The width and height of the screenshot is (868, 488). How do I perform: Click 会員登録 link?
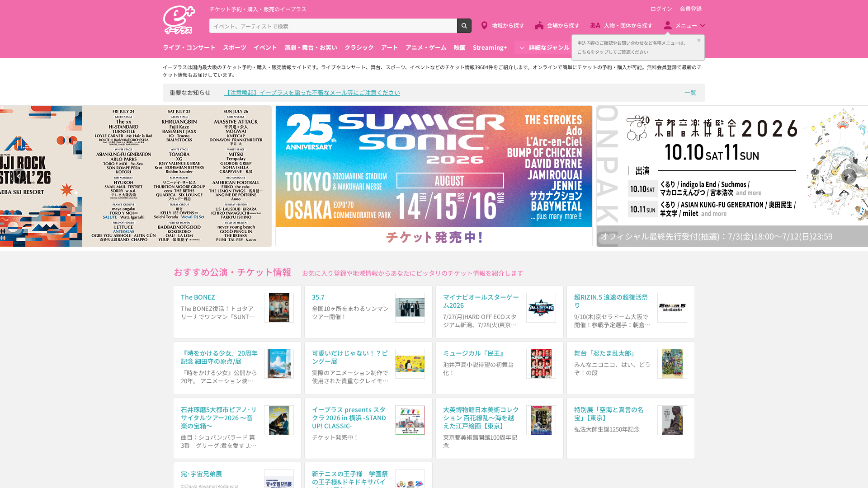[691, 9]
